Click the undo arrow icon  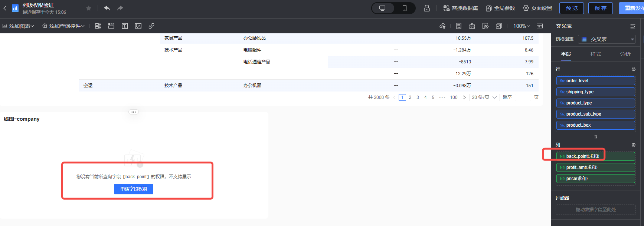click(x=107, y=8)
